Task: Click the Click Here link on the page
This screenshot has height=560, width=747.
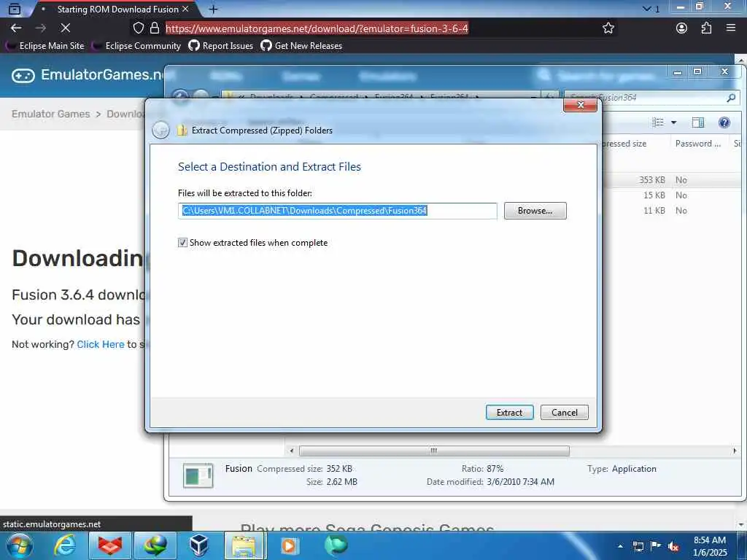Action: click(101, 344)
